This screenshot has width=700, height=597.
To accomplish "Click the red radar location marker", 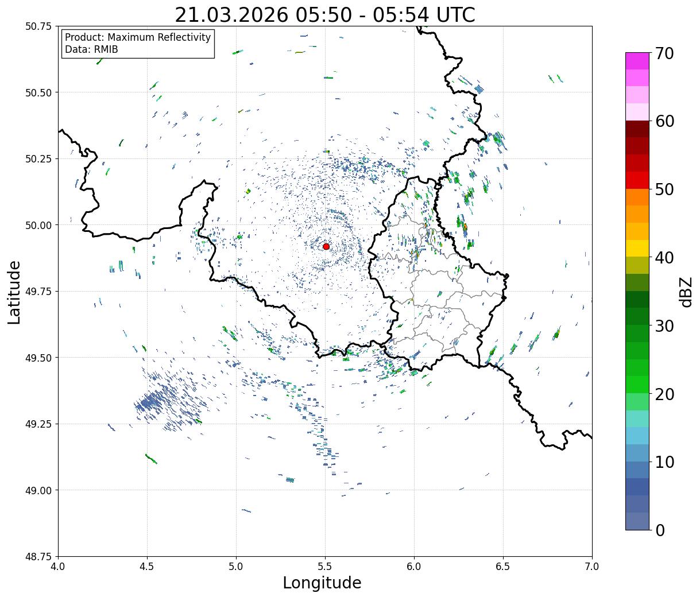I will 326,246.
